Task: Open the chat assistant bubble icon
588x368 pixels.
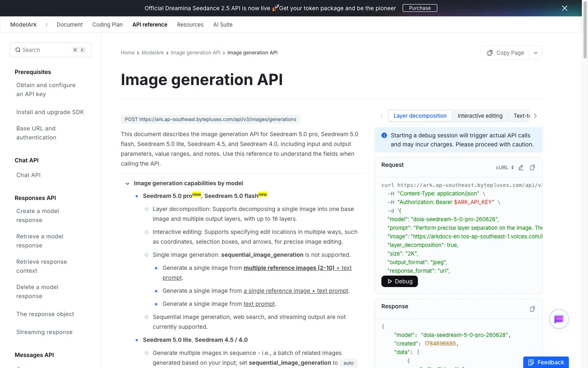Action: tap(559, 319)
